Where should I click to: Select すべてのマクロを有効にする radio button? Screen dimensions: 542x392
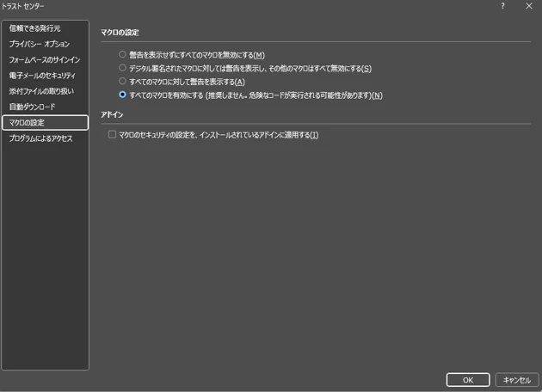(x=122, y=95)
